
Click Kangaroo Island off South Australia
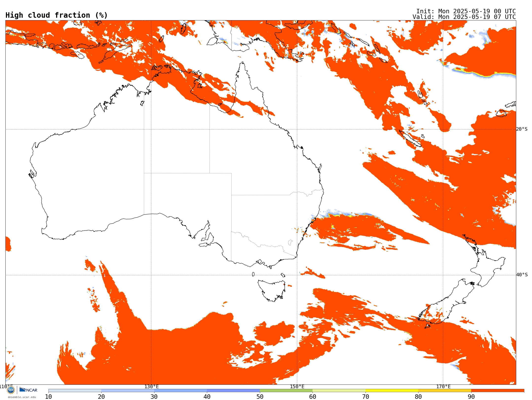coord(205,245)
